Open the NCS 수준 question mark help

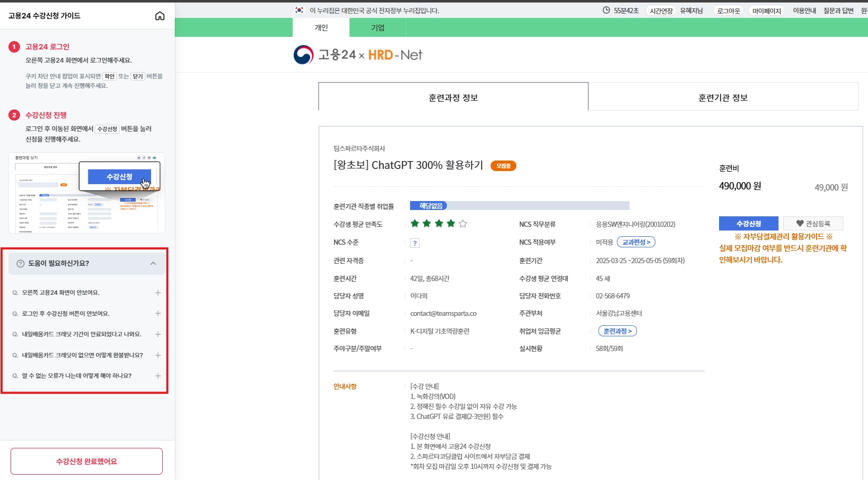click(415, 243)
